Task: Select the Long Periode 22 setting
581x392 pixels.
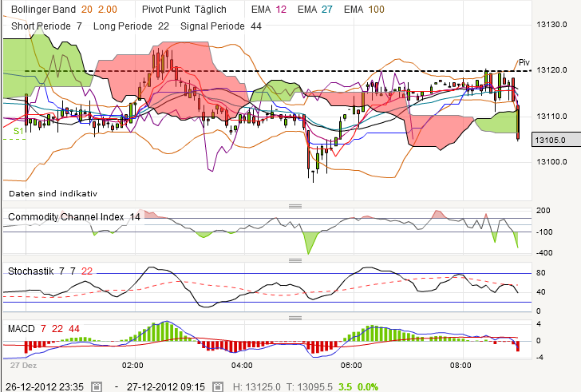Action: click(131, 26)
